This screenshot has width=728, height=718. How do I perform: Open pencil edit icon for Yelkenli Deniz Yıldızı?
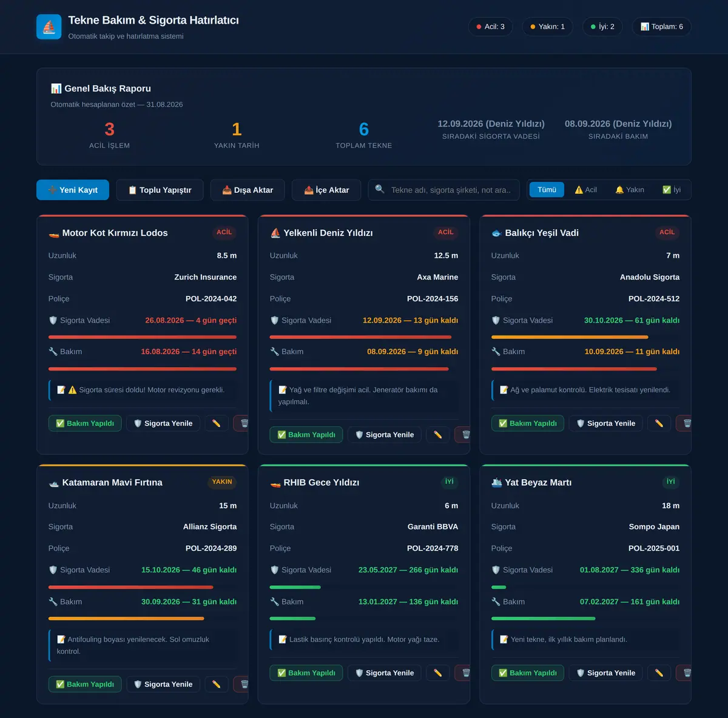(x=438, y=435)
